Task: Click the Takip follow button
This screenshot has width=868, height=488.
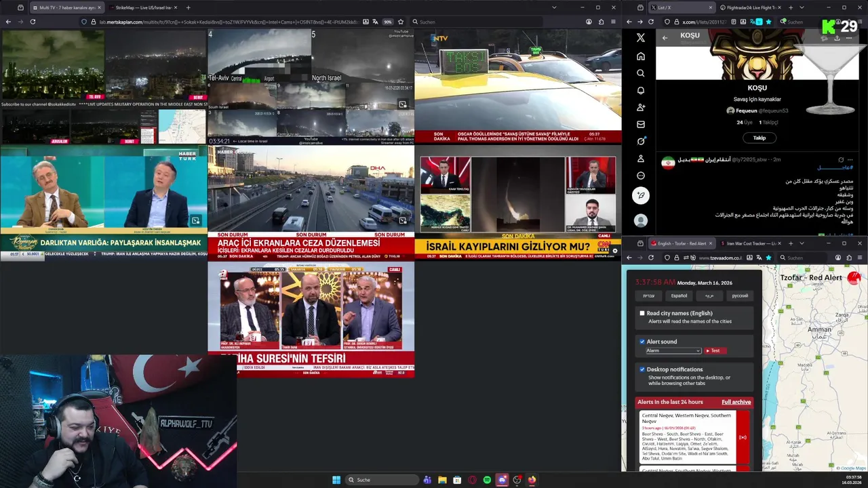Action: (759, 138)
